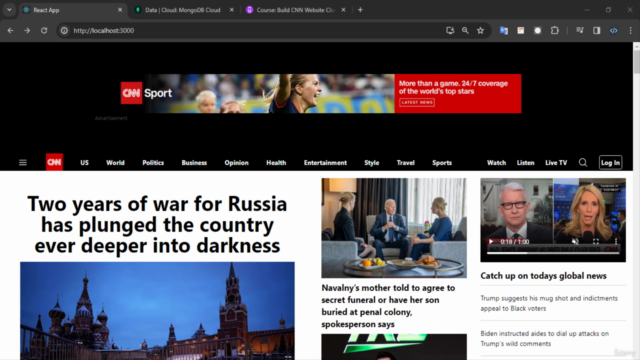Click the LATEST NEWS button in ad
The height and width of the screenshot is (360, 640).
(x=417, y=102)
